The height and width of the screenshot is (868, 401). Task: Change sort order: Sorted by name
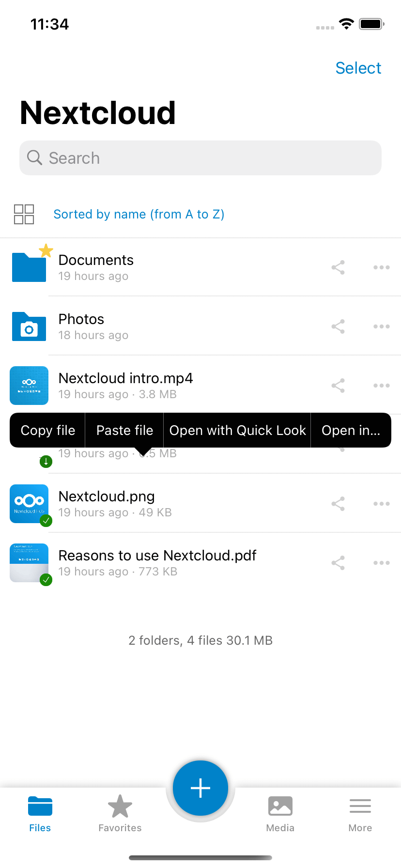[x=139, y=214]
